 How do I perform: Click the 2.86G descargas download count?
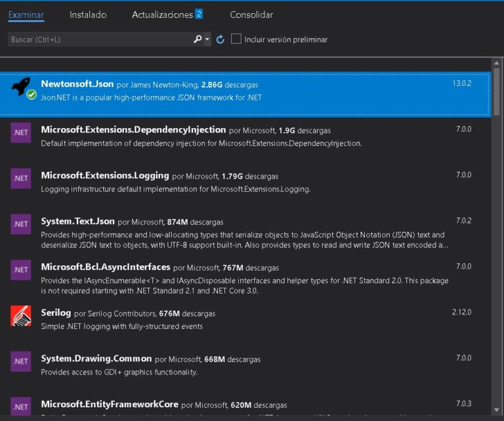coord(230,85)
